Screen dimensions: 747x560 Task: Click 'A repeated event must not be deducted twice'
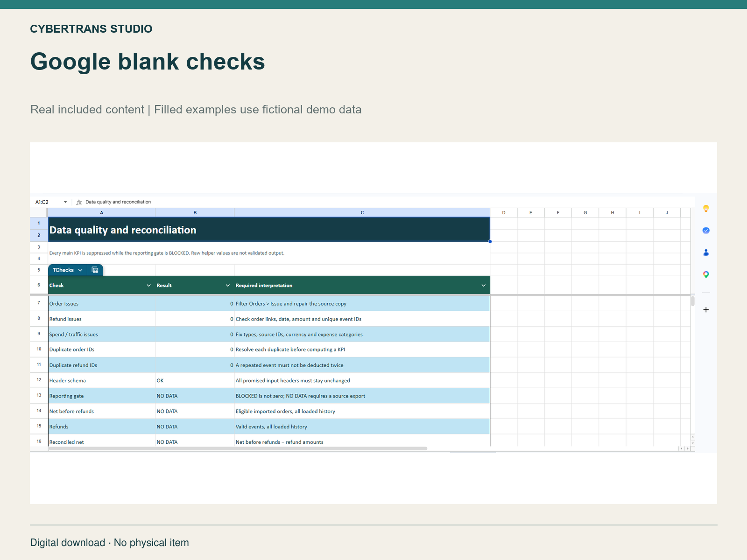(x=362, y=365)
